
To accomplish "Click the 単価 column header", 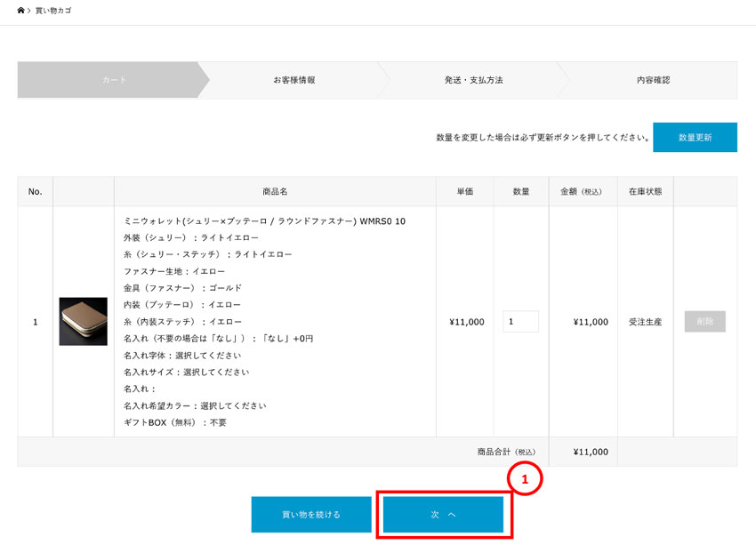I will [x=463, y=190].
